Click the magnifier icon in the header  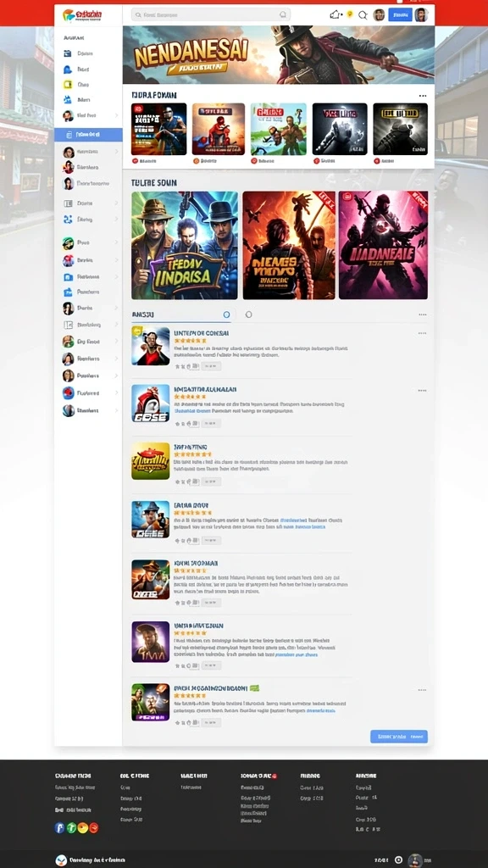click(363, 15)
